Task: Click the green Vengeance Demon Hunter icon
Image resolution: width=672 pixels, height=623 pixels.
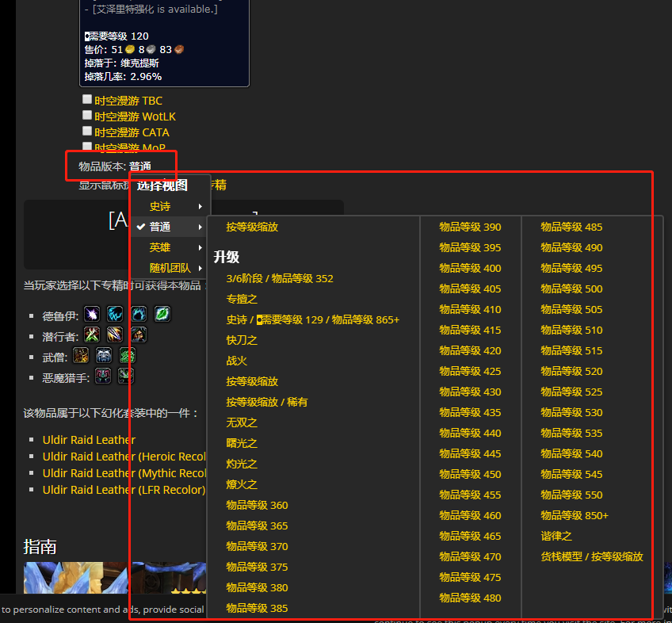Action: [x=125, y=376]
